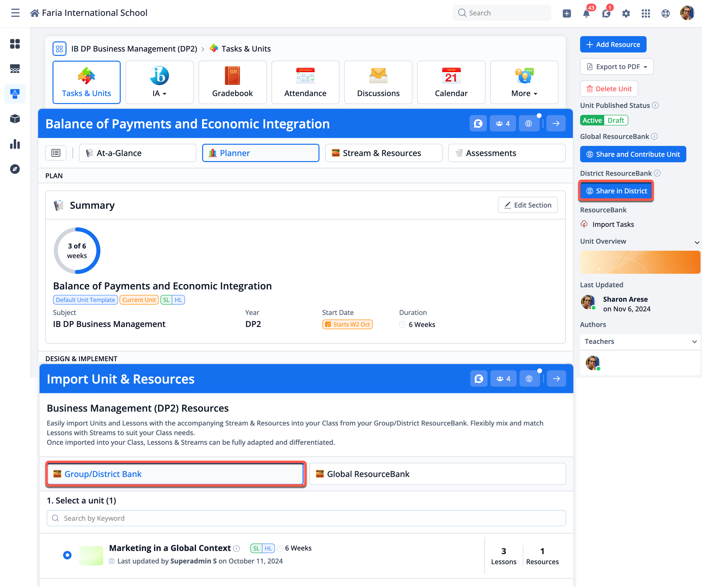Switch to Stream & Resources tab
702x588 pixels.
pyautogui.click(x=384, y=153)
